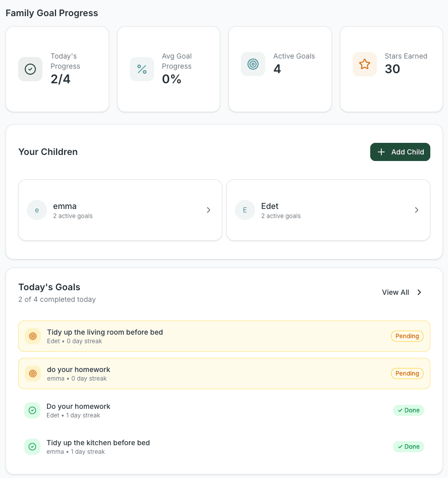
Task: Click the Pending badge on 'do your homework'
Action: [x=407, y=374]
